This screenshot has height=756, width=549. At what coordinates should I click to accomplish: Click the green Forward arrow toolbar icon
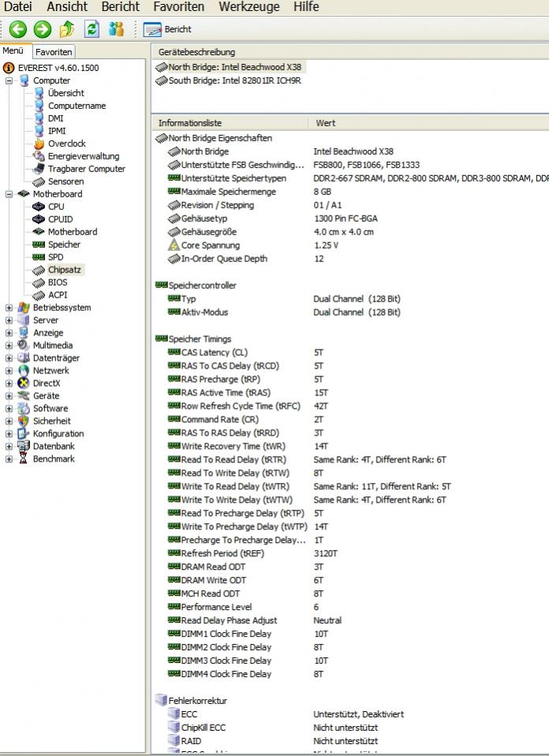coord(43,29)
